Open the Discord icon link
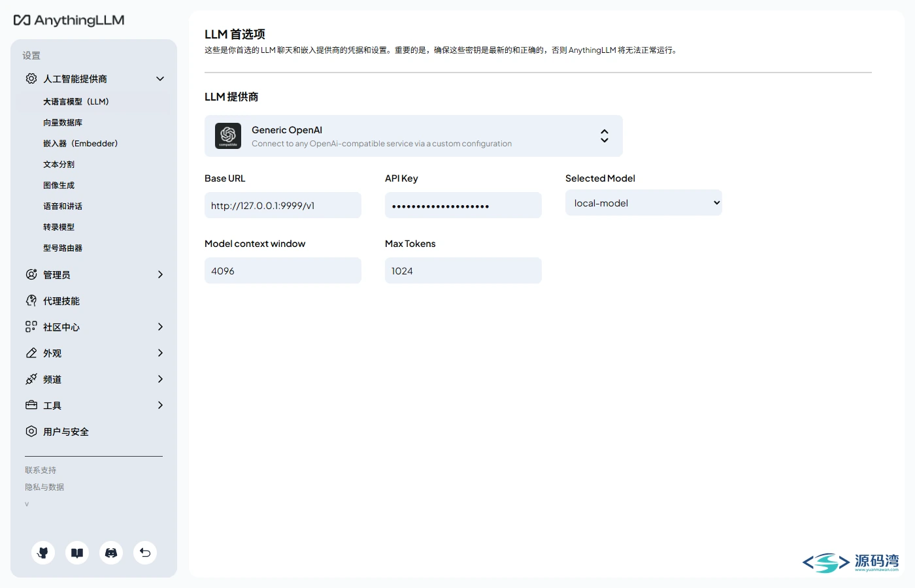 coord(111,553)
